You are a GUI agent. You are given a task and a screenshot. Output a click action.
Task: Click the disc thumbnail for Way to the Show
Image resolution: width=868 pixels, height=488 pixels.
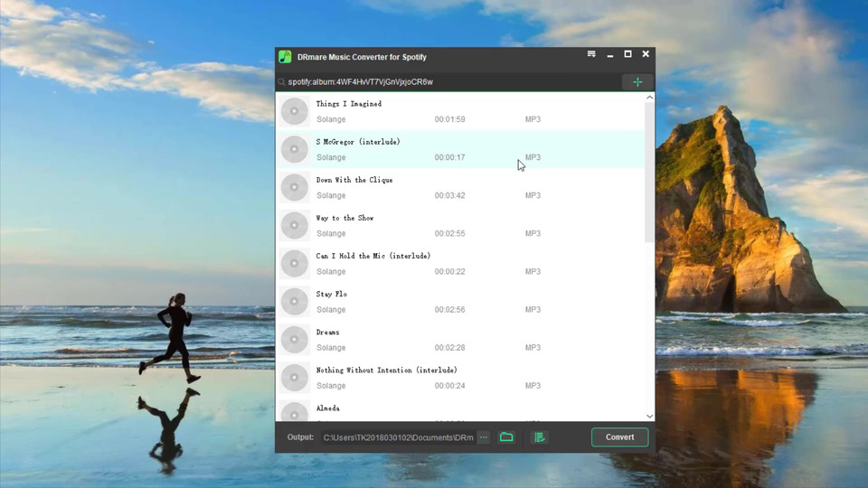coord(295,226)
